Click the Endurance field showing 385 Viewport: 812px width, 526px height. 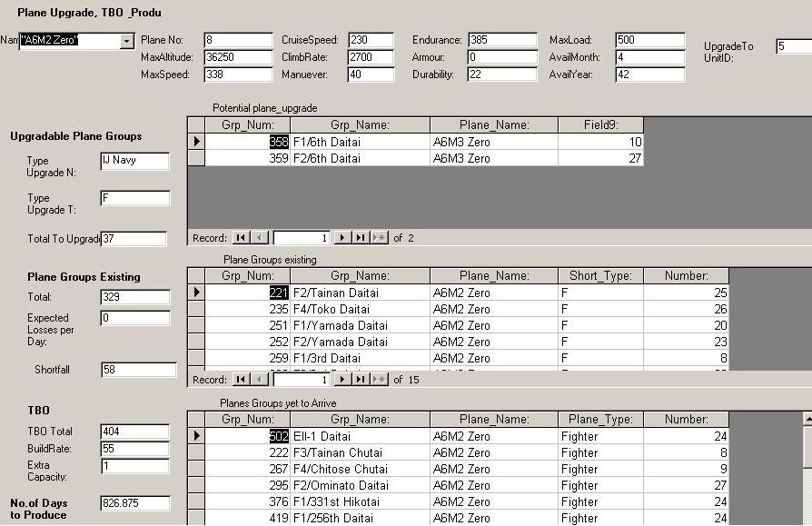click(502, 40)
